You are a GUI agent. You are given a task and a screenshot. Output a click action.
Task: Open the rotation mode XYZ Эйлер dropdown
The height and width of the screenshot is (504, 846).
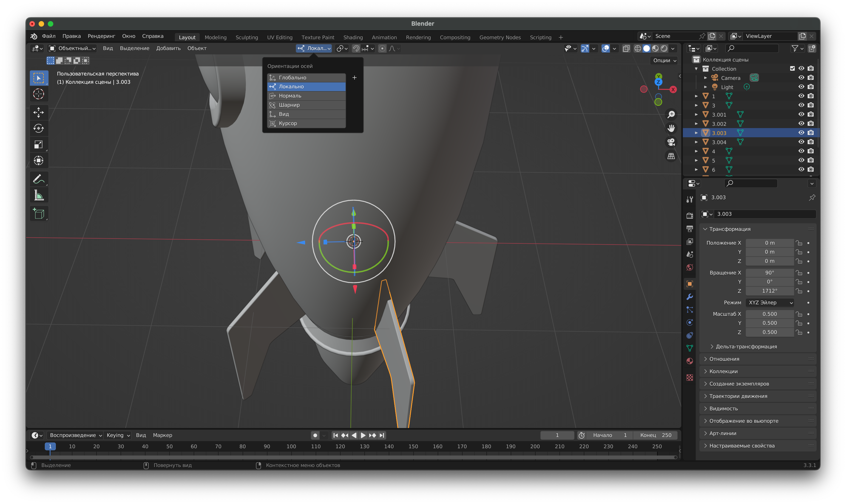click(770, 302)
